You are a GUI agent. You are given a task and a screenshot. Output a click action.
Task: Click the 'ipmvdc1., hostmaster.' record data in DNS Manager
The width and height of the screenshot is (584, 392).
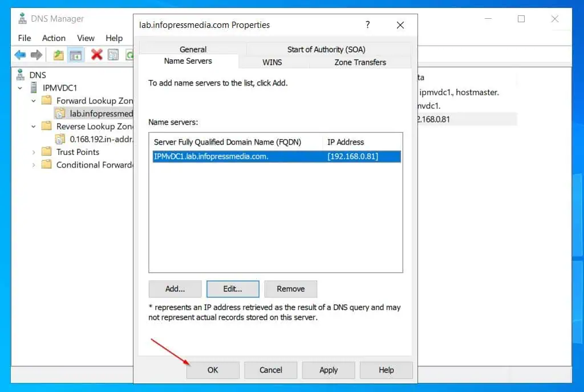point(459,92)
